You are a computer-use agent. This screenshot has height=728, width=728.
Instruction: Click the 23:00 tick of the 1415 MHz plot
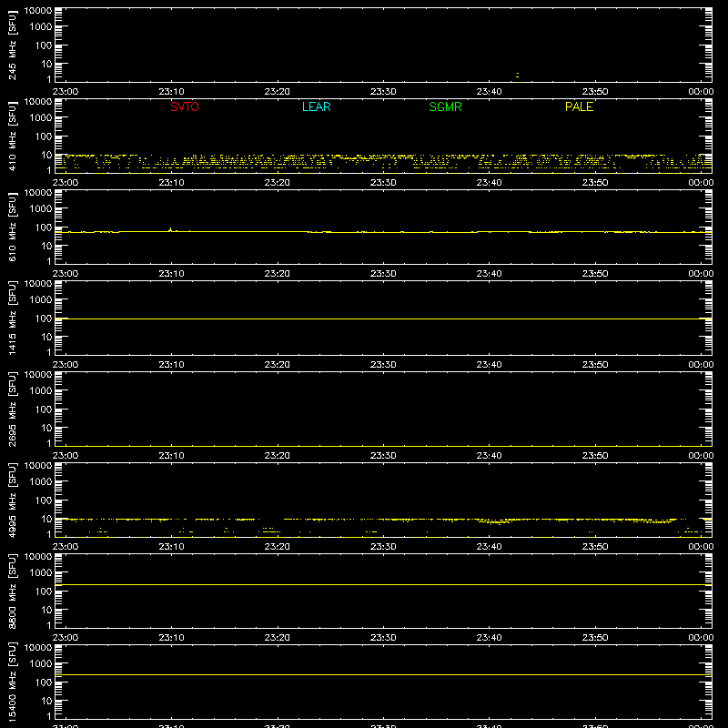(66, 365)
